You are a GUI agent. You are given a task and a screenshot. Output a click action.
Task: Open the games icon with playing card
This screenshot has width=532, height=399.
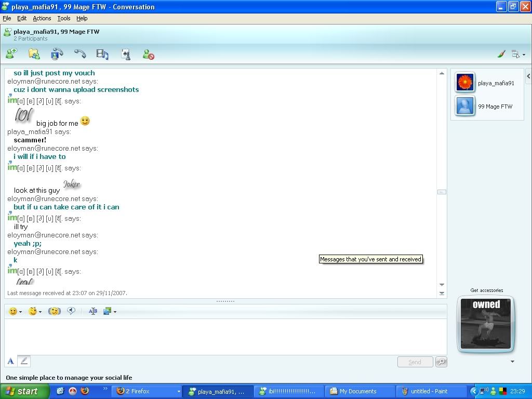point(125,54)
